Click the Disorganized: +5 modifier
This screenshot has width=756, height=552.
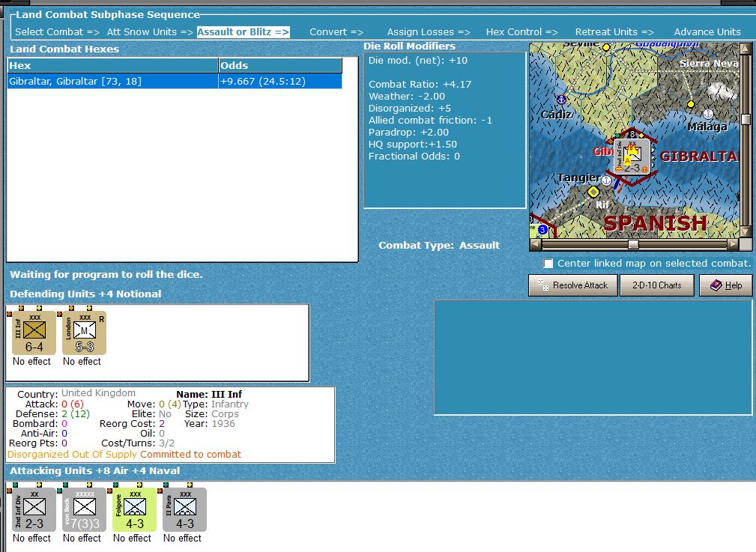coord(409,109)
